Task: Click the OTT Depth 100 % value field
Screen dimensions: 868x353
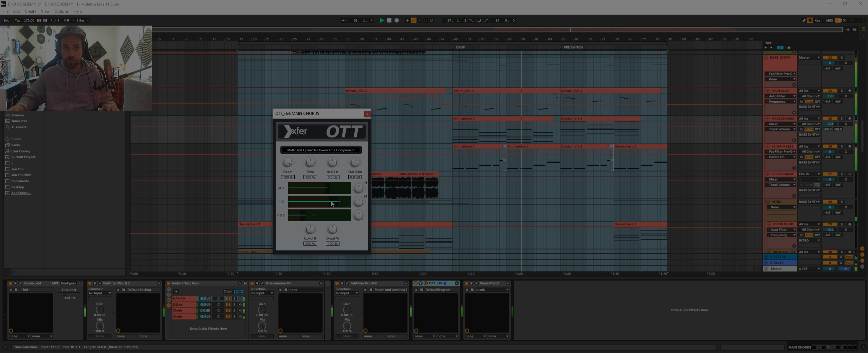Action: tap(288, 177)
